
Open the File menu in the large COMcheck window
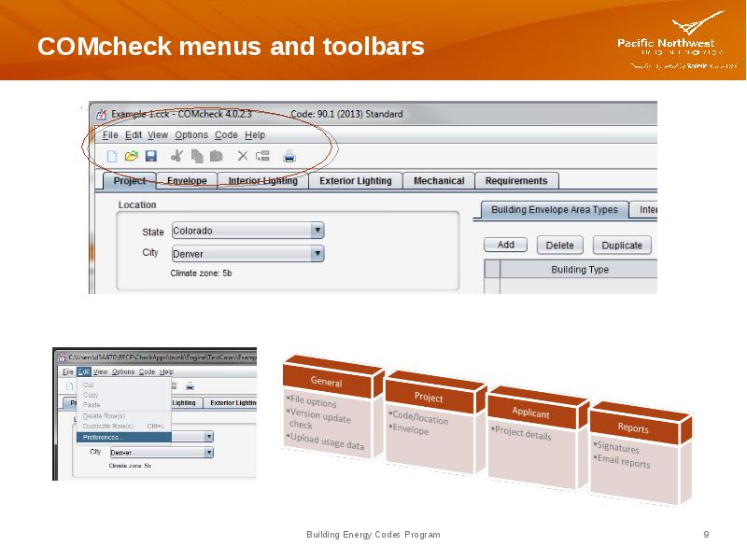pos(110,135)
